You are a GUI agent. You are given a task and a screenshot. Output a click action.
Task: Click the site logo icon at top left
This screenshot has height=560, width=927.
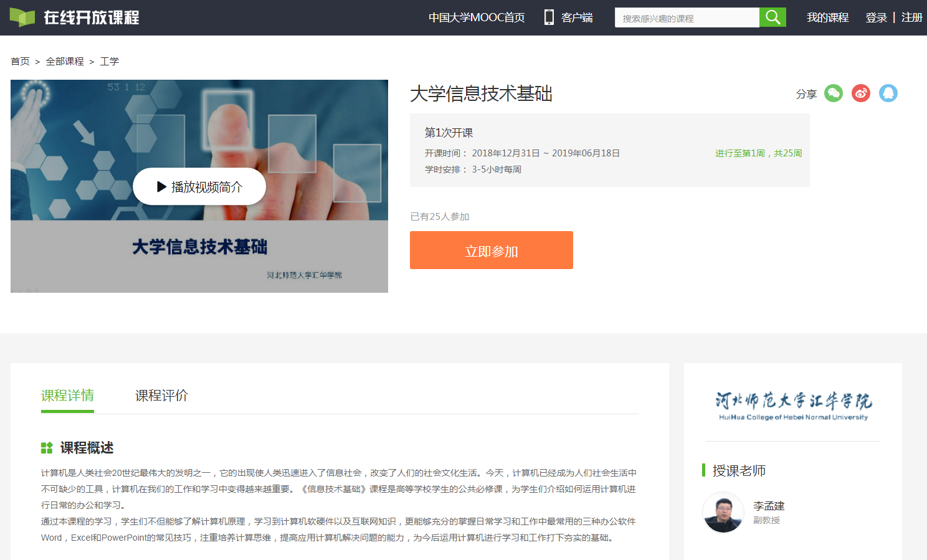(22, 17)
